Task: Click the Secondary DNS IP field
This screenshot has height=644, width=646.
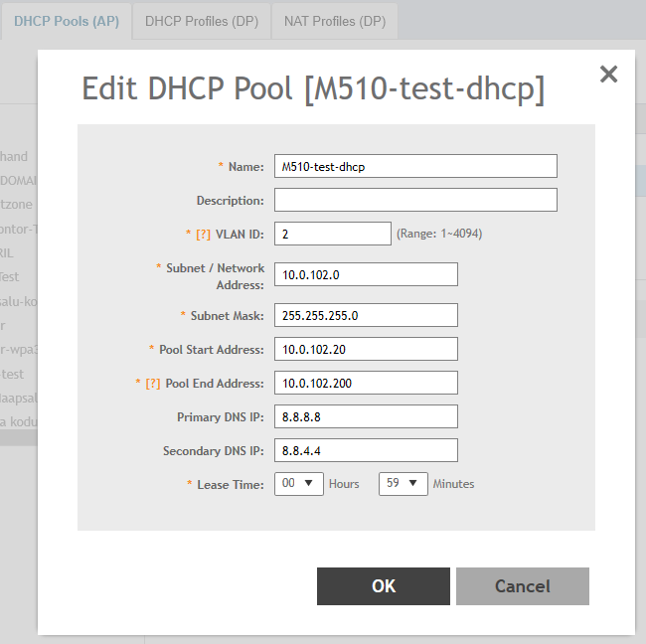Action: pos(366,450)
